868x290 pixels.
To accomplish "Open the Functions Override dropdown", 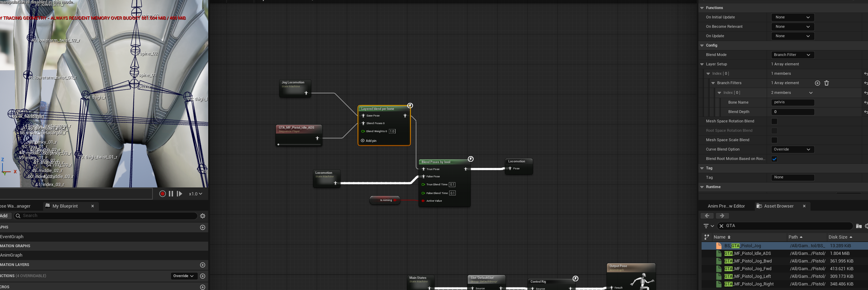I will coord(183,276).
